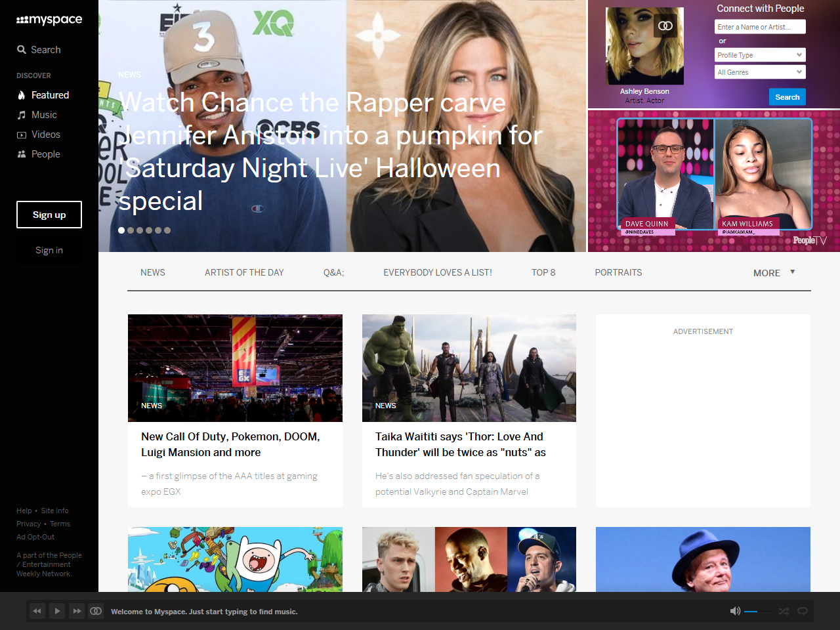The height and width of the screenshot is (630, 840).
Task: Open the Call Of Duty gaming expo thumbnail
Action: [235, 368]
